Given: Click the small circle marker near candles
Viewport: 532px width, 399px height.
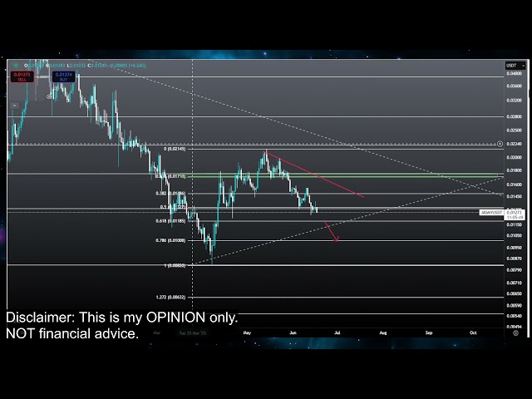Looking at the screenshot, I should [49, 97].
